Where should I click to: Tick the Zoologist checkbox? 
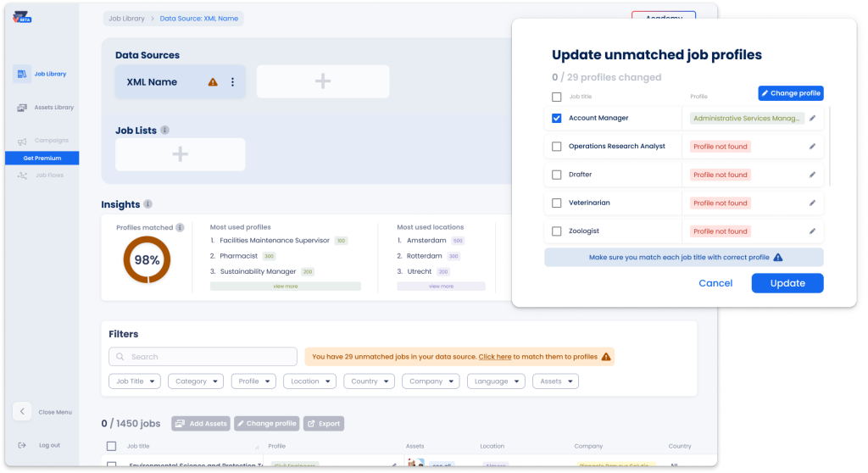[x=557, y=231]
